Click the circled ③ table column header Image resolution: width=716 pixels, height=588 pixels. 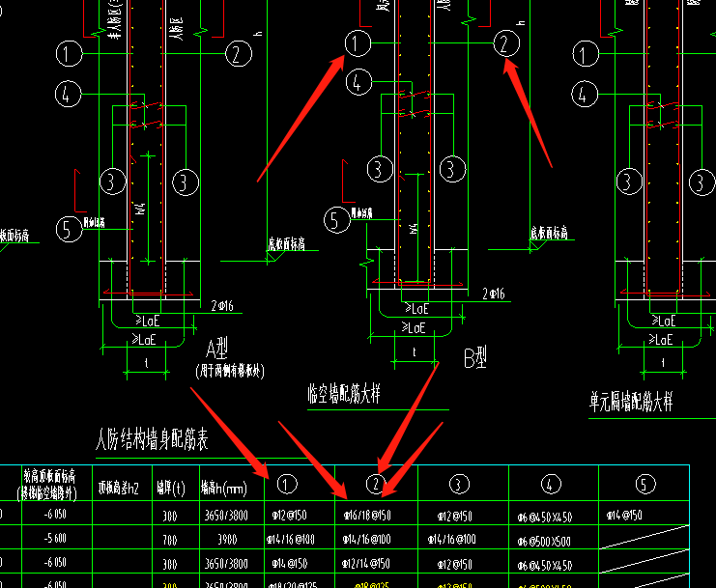[x=459, y=484]
